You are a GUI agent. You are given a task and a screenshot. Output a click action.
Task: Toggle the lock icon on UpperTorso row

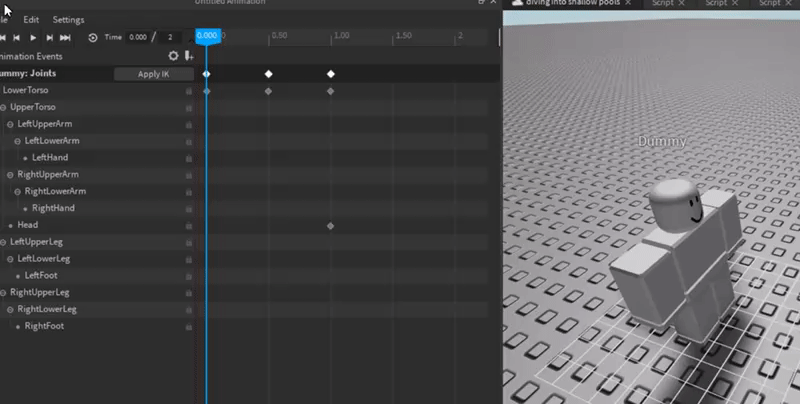tap(189, 108)
